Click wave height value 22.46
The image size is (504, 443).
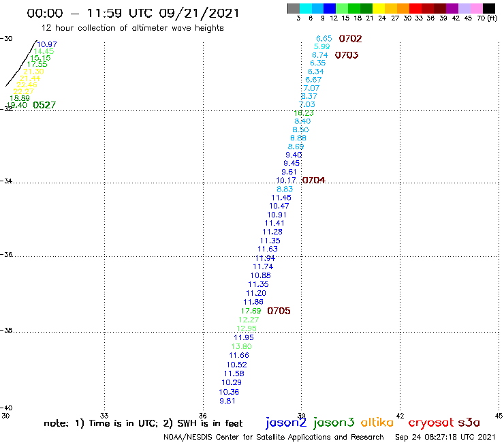(x=27, y=85)
